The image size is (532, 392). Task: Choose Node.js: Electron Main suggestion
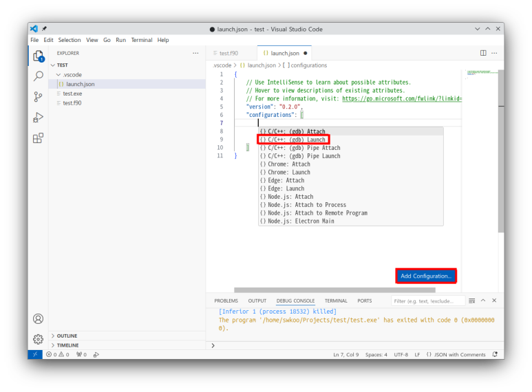click(x=351, y=221)
